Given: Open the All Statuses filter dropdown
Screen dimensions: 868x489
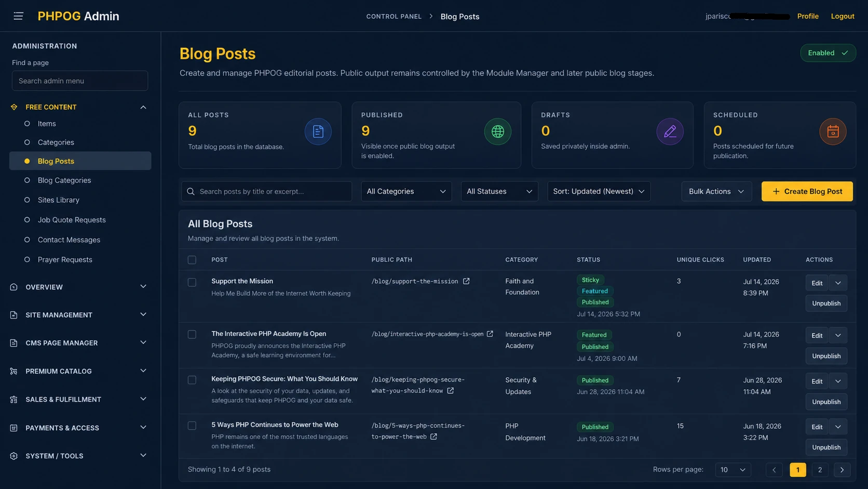Looking at the screenshot, I should (499, 191).
